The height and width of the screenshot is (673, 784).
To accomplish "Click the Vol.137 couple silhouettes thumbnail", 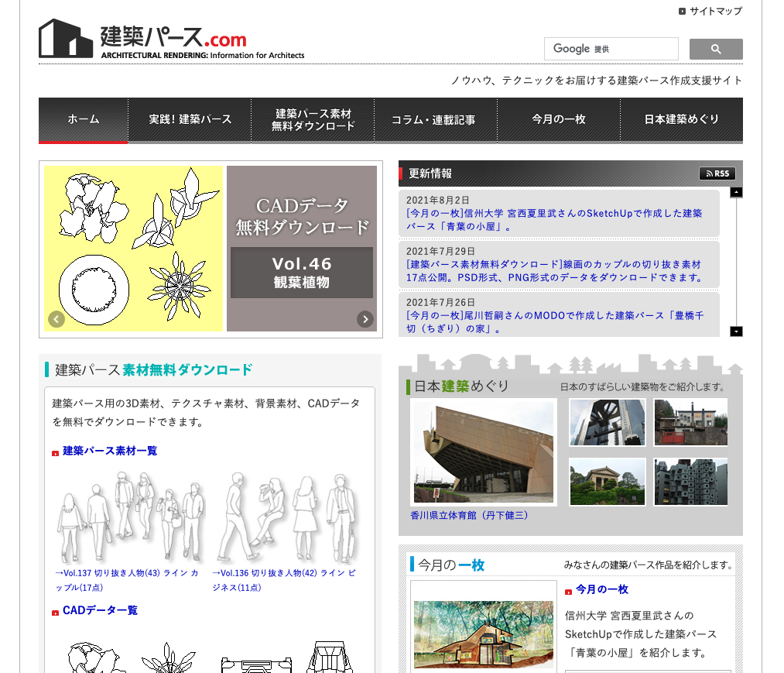I will click(131, 517).
